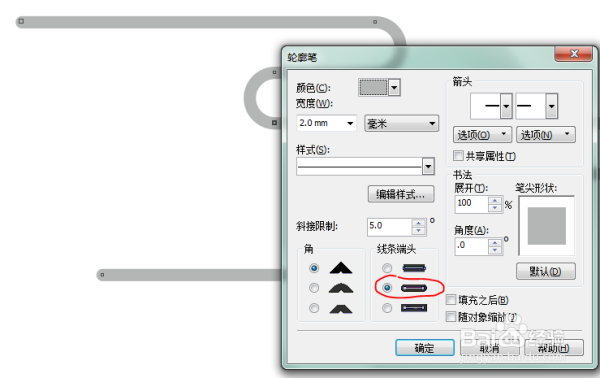
Task: Click the extended square line cap icon
Action: coord(414,308)
